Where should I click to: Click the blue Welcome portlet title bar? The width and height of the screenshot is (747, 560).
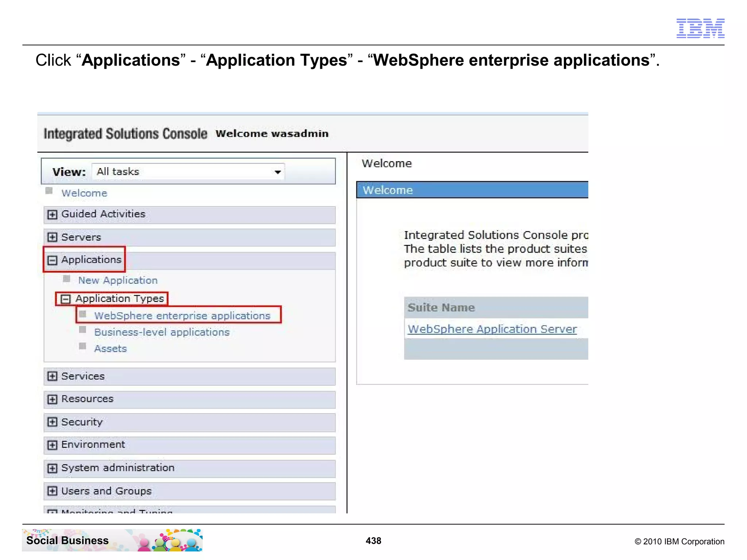point(472,190)
